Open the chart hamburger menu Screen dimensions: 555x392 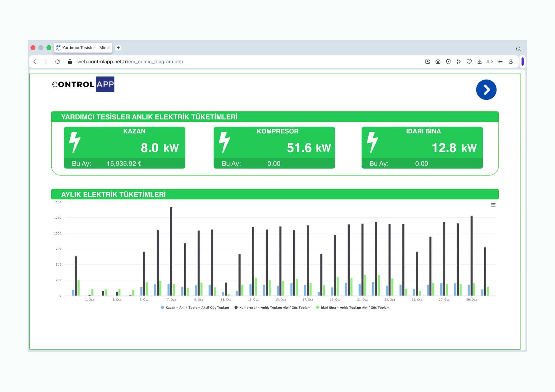tap(493, 205)
